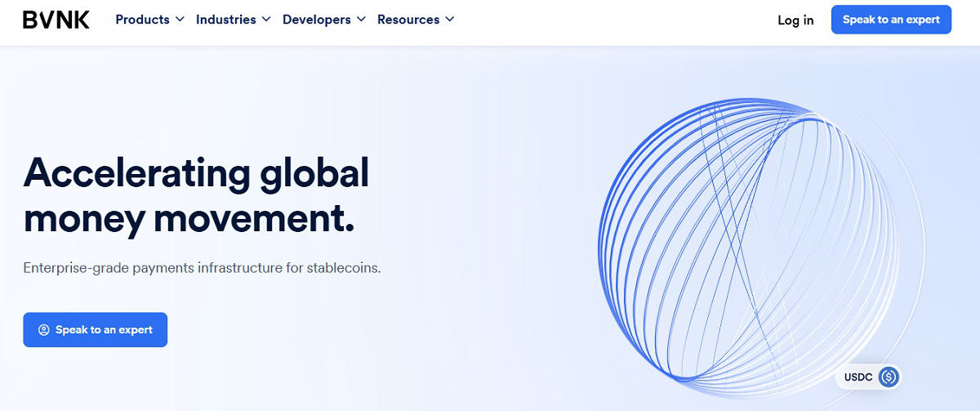Open the Resources menu
This screenshot has height=411, width=980.
tap(416, 20)
